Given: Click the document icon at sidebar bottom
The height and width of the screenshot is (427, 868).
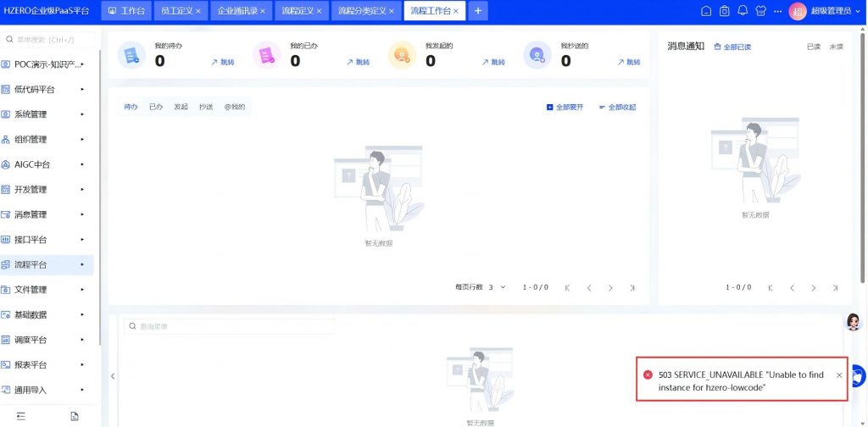Looking at the screenshot, I should pos(75,416).
